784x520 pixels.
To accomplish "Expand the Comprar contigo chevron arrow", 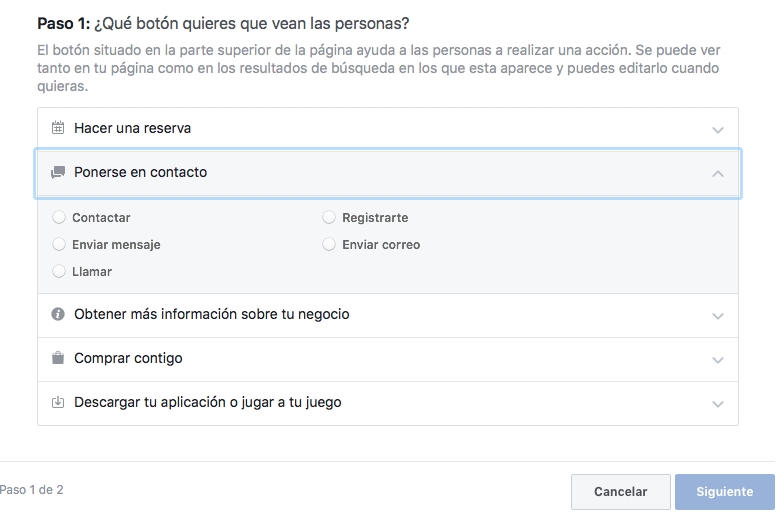I will [x=717, y=360].
